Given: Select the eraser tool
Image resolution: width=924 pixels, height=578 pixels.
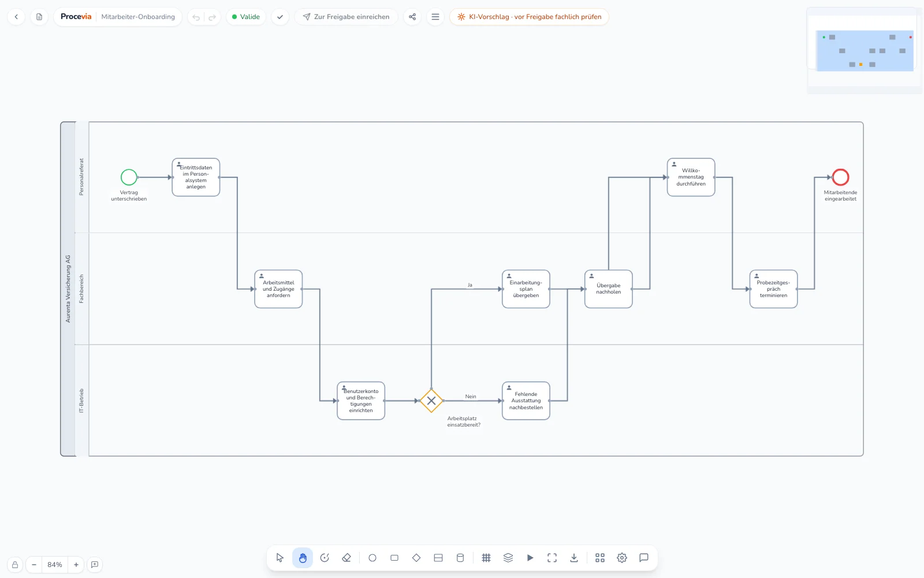Looking at the screenshot, I should [x=346, y=558].
